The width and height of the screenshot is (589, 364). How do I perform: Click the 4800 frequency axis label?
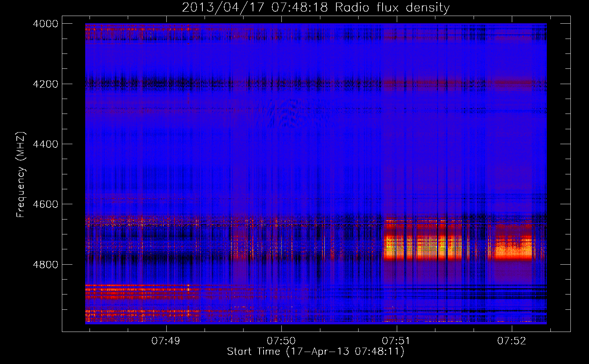click(x=45, y=264)
